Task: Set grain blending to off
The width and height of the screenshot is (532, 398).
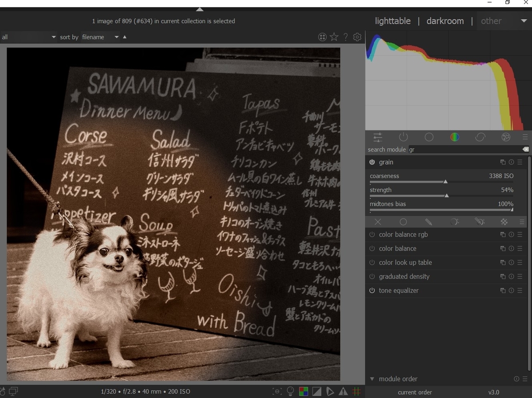Action: point(378,222)
